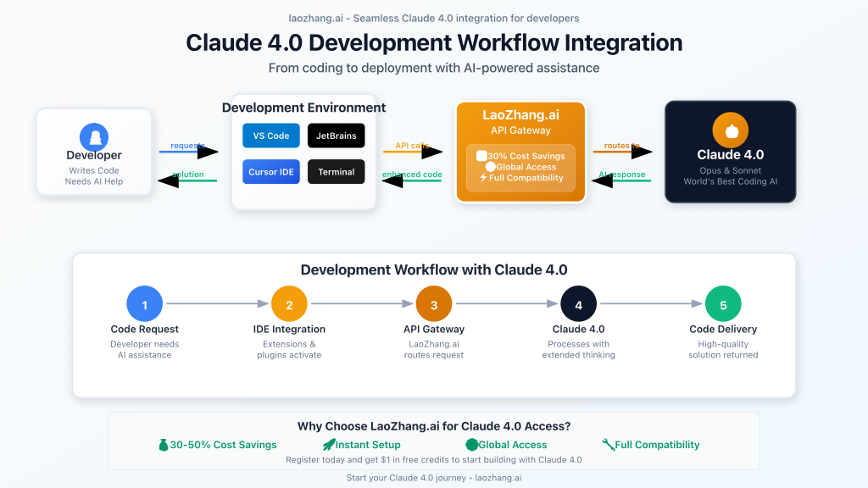The height and width of the screenshot is (488, 868).
Task: Click the 'IDE Integration' step label
Action: point(289,330)
